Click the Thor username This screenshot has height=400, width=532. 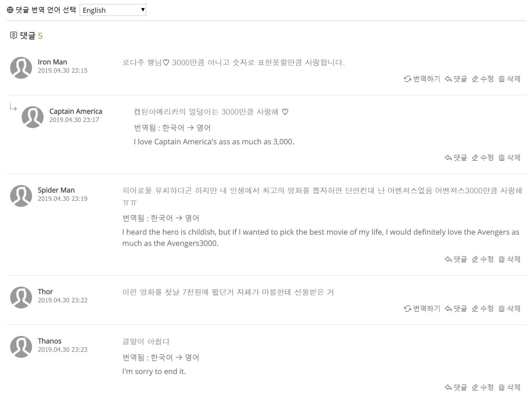point(45,292)
